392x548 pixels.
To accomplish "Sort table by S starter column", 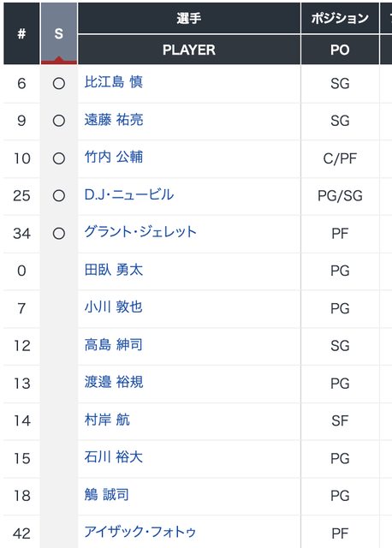I will [59, 33].
